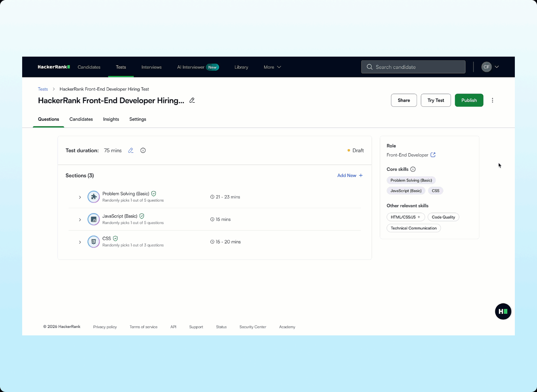Click the CF user avatar

click(x=486, y=67)
